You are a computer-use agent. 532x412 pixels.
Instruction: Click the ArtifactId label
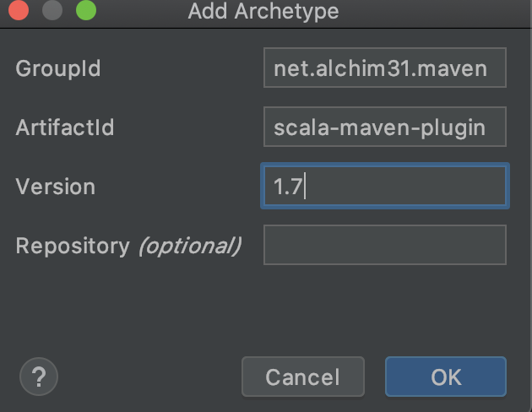point(65,127)
